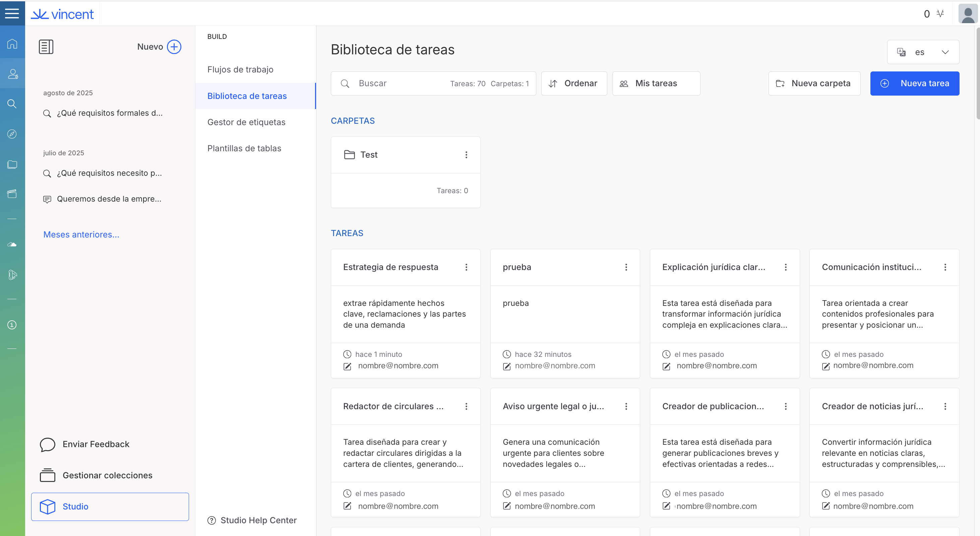Open the three-dot menu on the Test folder
Image resolution: width=980 pixels, height=536 pixels.
pyautogui.click(x=466, y=155)
